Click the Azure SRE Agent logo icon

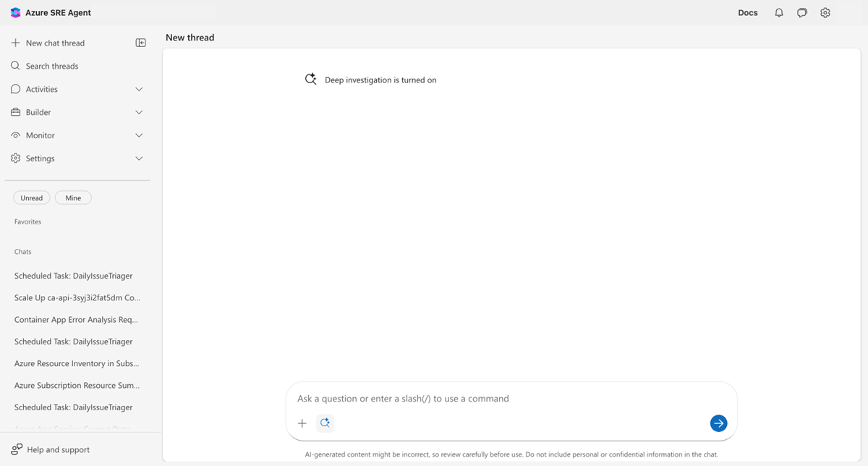pos(16,13)
